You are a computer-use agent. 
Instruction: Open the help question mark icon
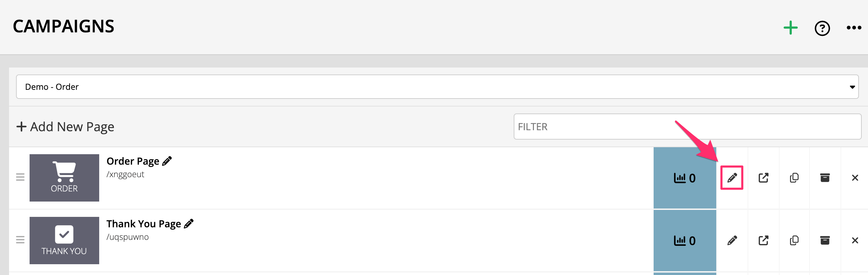pyautogui.click(x=822, y=28)
